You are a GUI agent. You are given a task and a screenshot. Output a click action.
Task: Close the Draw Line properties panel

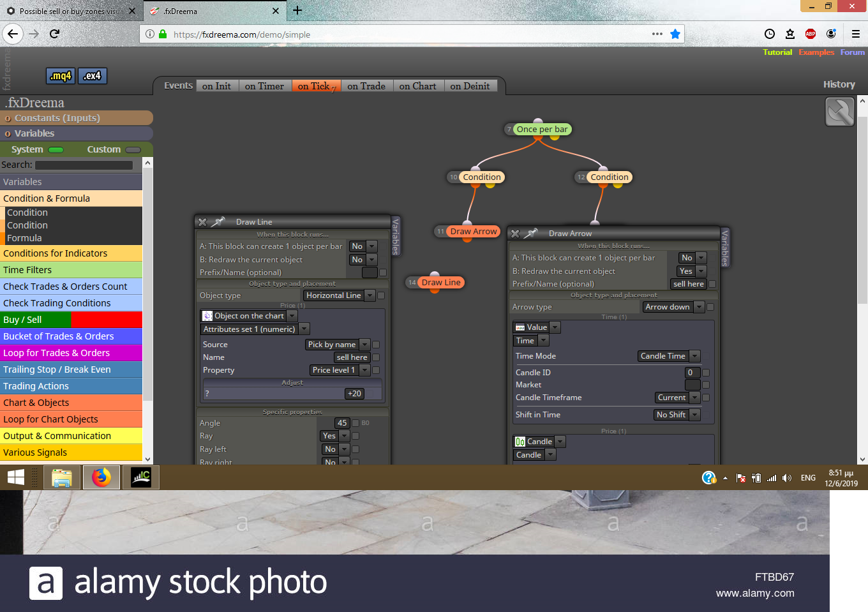[x=202, y=222]
